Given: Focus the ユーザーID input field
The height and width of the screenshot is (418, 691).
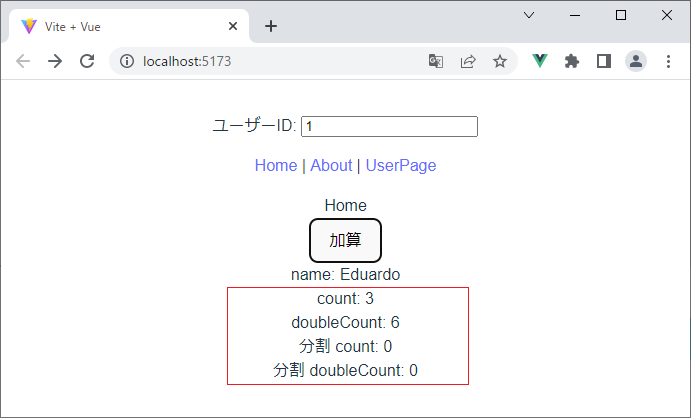Looking at the screenshot, I should coord(389,126).
